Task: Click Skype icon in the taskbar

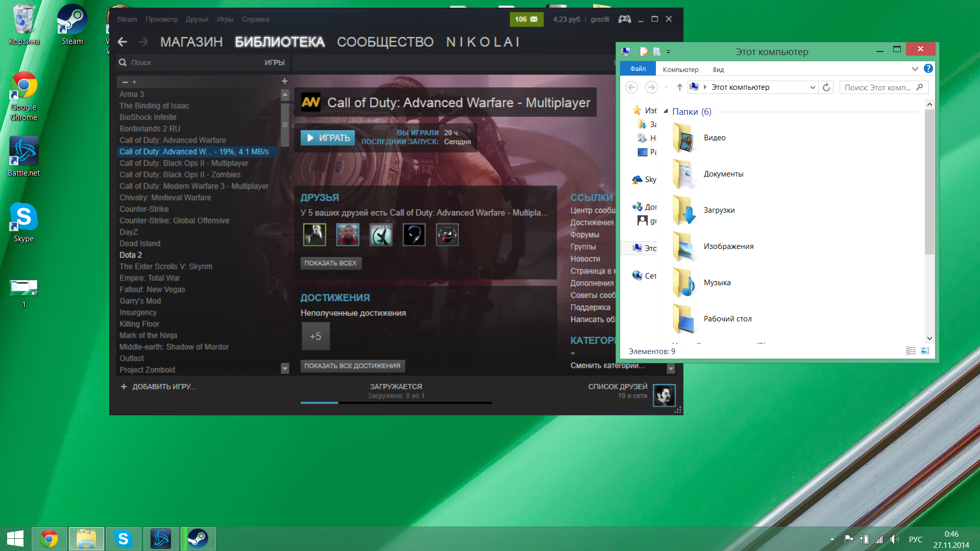Action: pos(123,539)
